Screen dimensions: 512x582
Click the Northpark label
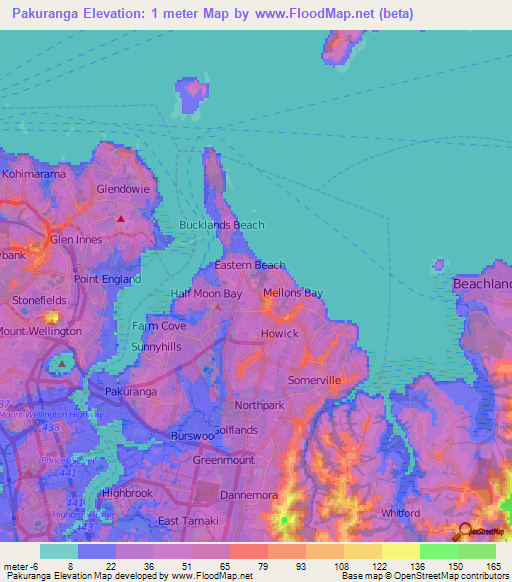coord(260,405)
